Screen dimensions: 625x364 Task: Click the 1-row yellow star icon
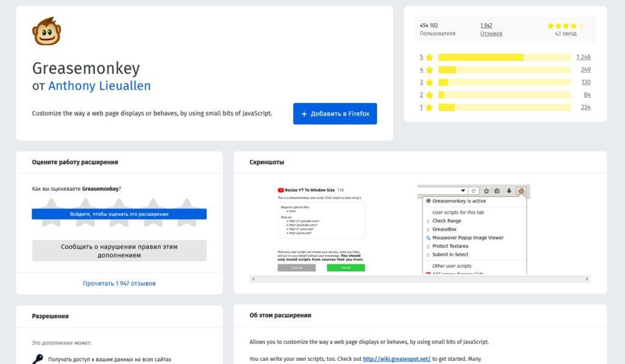point(429,107)
